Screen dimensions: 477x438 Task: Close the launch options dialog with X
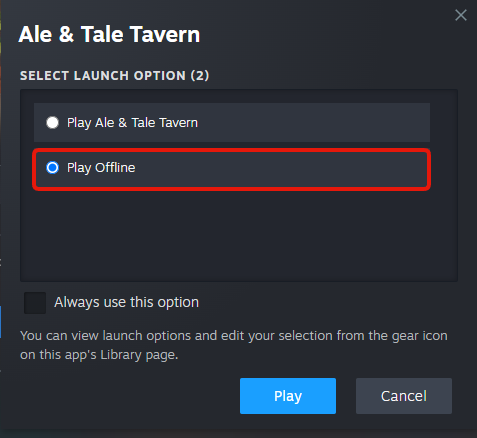[x=461, y=15]
